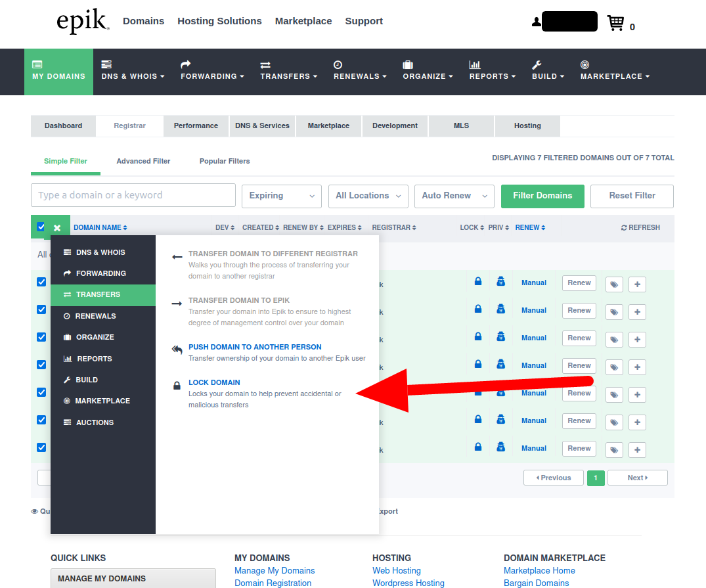Open the Web Hosting link in the footer
Screen dimensions: 706x588
396,570
